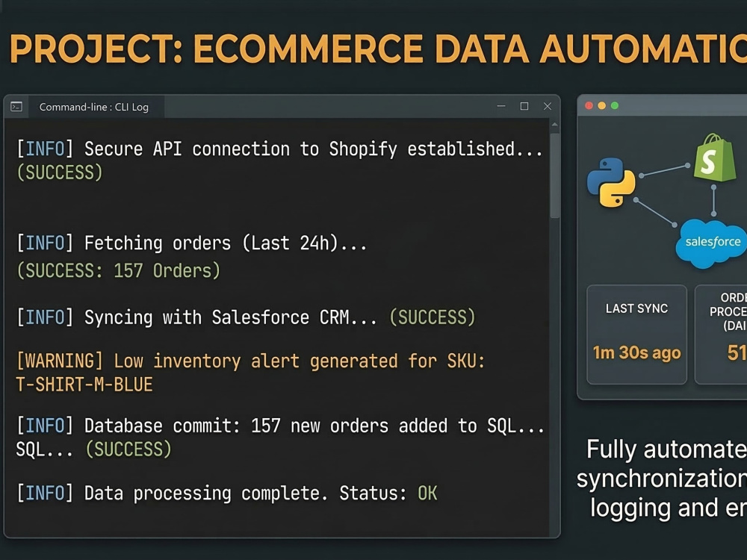Click 'Fetching orders (Last 24h)...' log line

tap(191, 243)
